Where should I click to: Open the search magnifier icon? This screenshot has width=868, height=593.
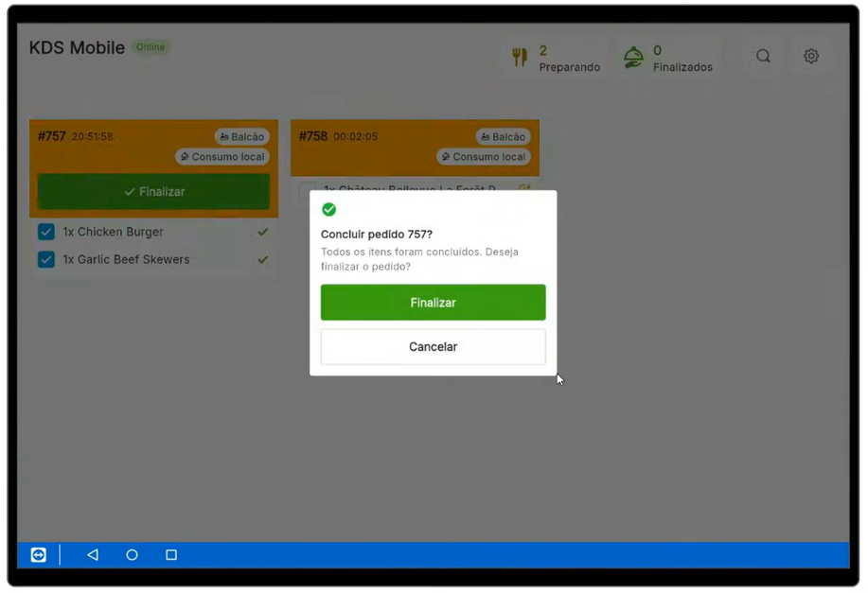coord(763,56)
